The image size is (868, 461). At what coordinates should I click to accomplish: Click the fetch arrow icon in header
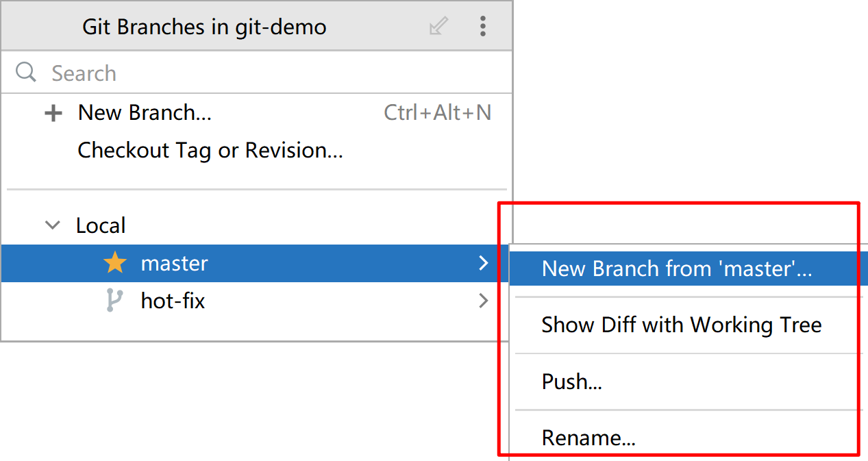coord(438,27)
